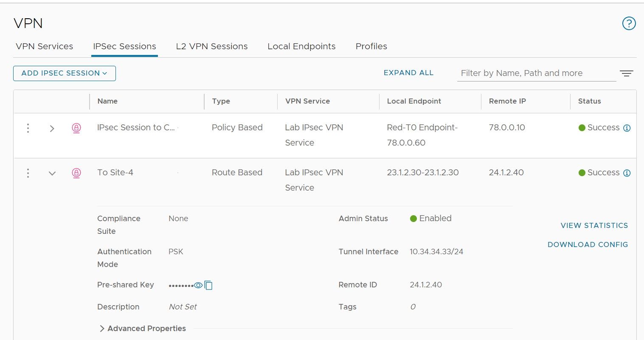Go to the L2 VPN Sessions tab
This screenshot has height=340, width=644.
point(211,46)
